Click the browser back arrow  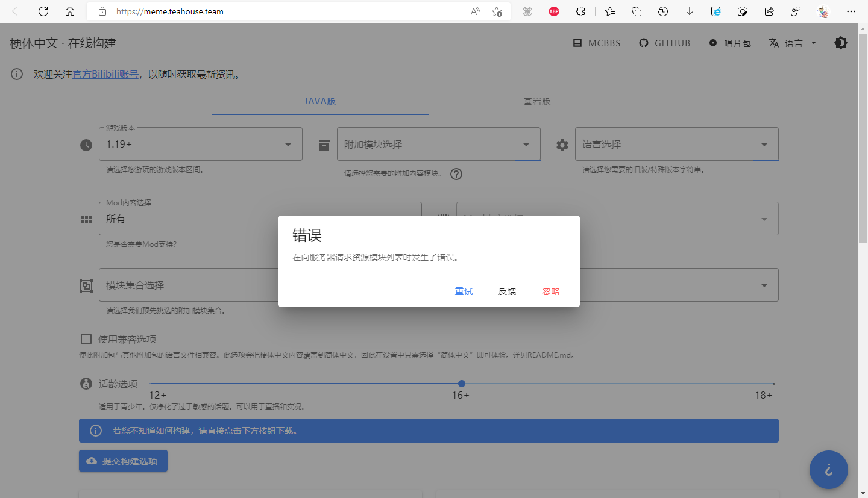[17, 11]
